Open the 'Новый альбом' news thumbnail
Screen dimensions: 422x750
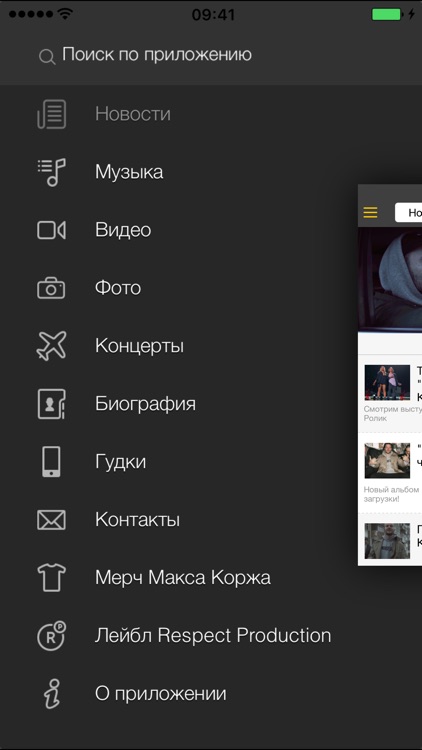pos(387,460)
